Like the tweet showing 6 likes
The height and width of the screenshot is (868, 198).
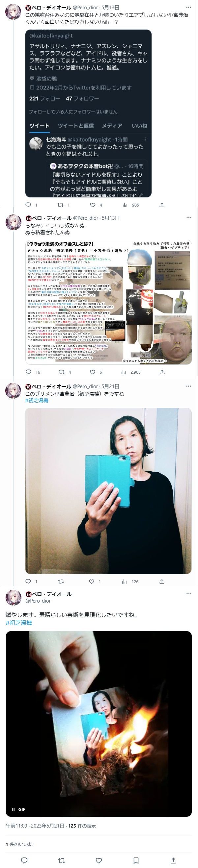tap(93, 372)
